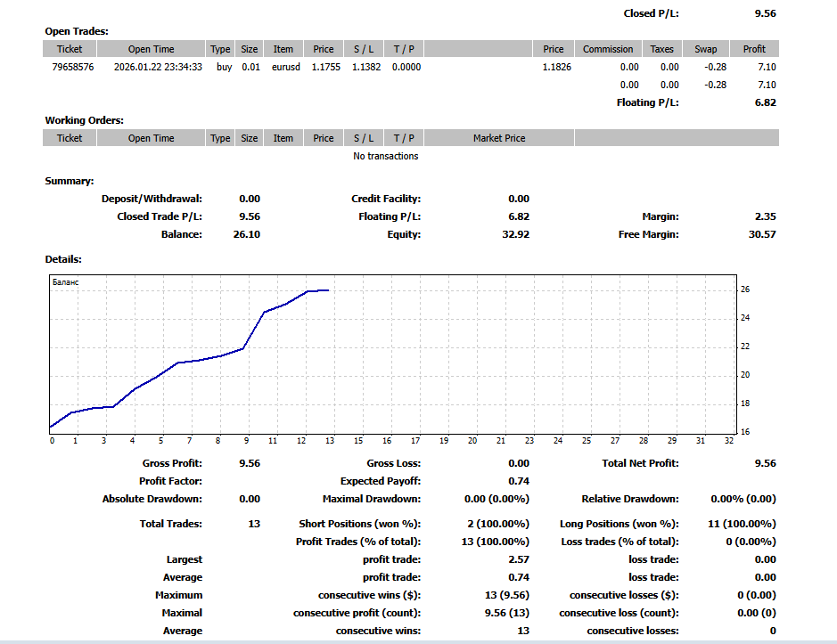Click the Margin value 2.35
Image resolution: width=837 pixels, height=644 pixels.
[x=766, y=216]
